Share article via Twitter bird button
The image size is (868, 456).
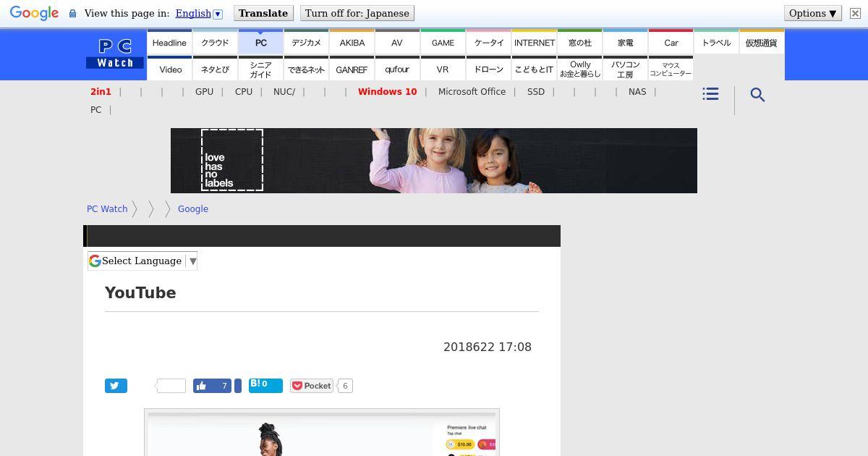(x=116, y=386)
